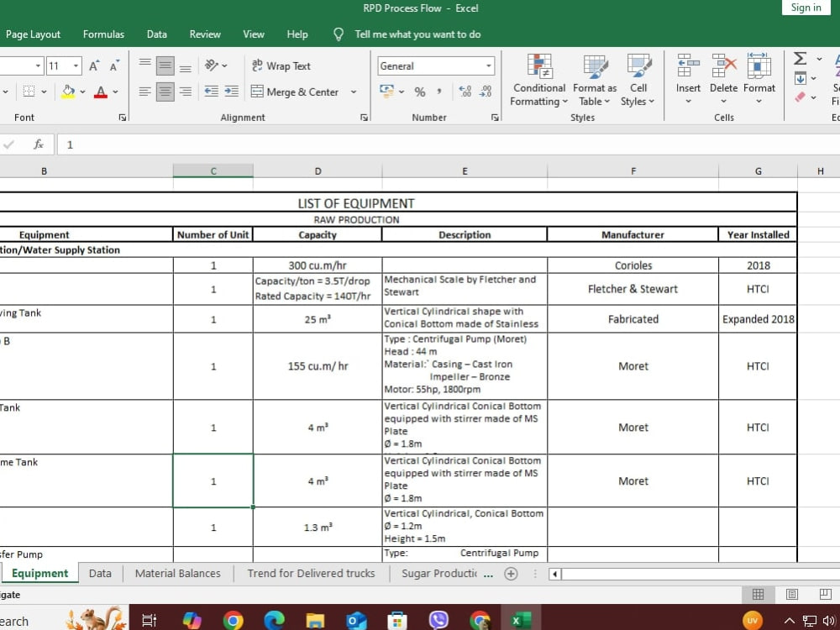840x630 pixels.
Task: Open the Review tab
Action: point(205,34)
